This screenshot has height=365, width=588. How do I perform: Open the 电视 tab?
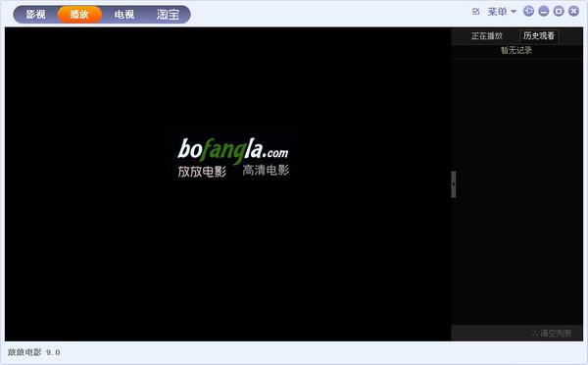click(124, 15)
